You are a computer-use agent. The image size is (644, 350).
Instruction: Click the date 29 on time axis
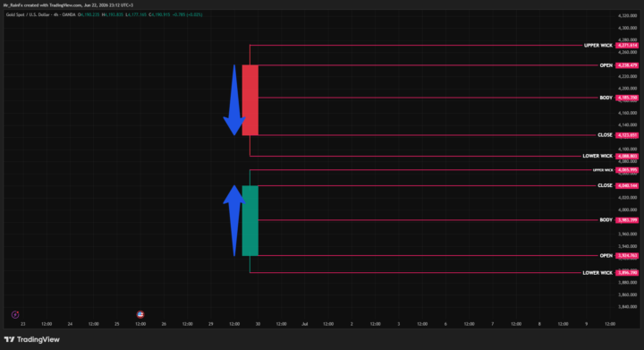click(211, 324)
